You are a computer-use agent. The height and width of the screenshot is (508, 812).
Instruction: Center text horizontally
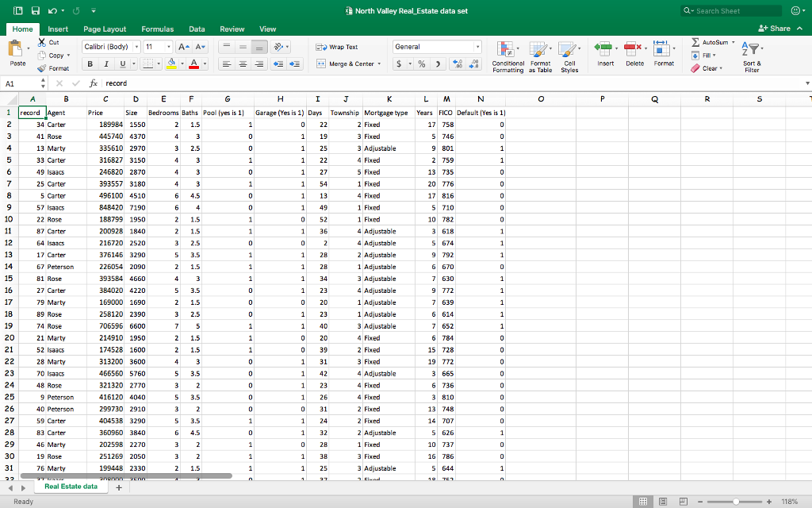click(243, 63)
